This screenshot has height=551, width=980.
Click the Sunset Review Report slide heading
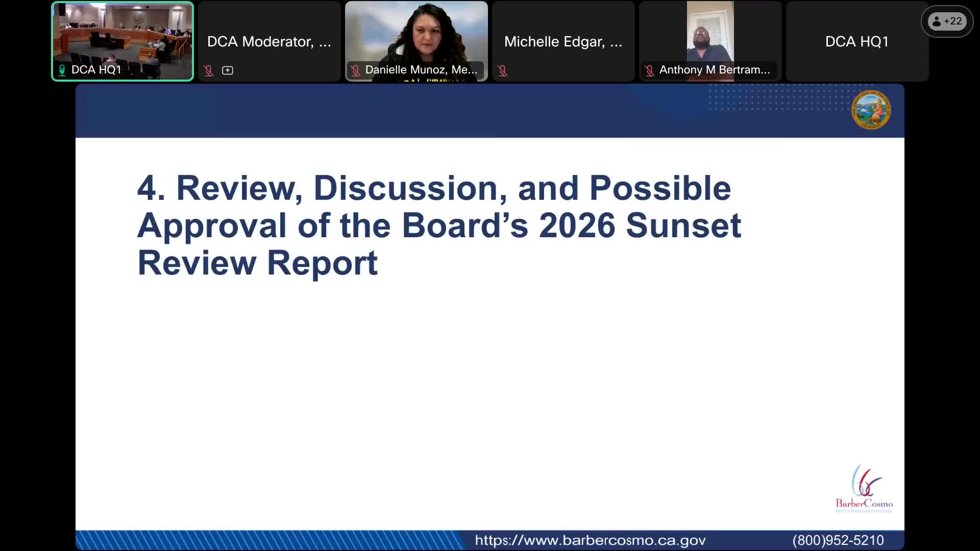438,225
